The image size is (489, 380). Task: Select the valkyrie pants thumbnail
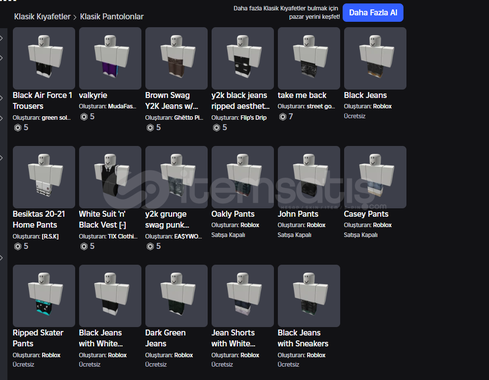[110, 58]
